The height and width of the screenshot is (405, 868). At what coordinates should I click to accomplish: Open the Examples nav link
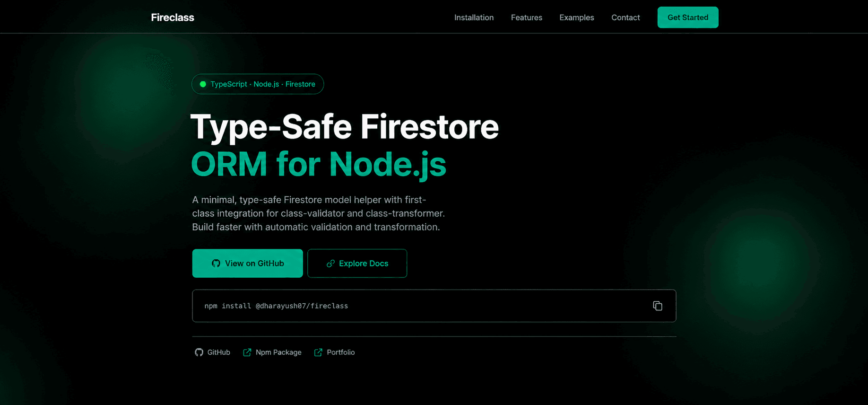click(x=576, y=18)
